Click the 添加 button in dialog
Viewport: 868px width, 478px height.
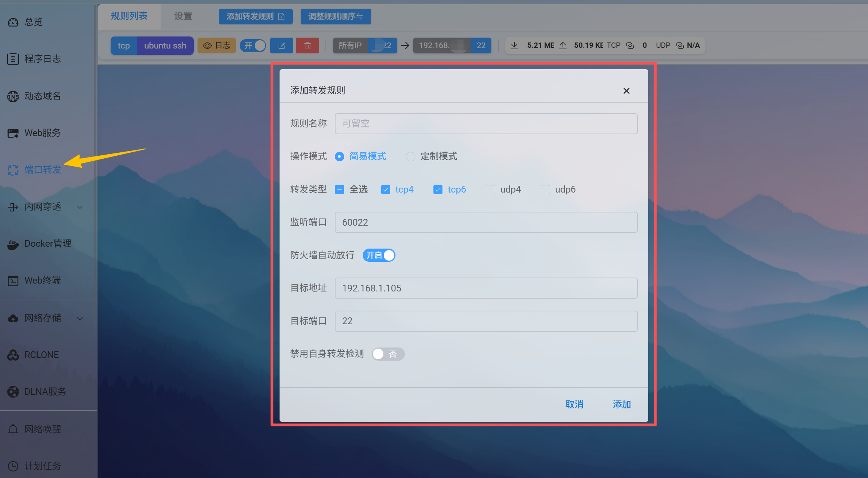(622, 404)
